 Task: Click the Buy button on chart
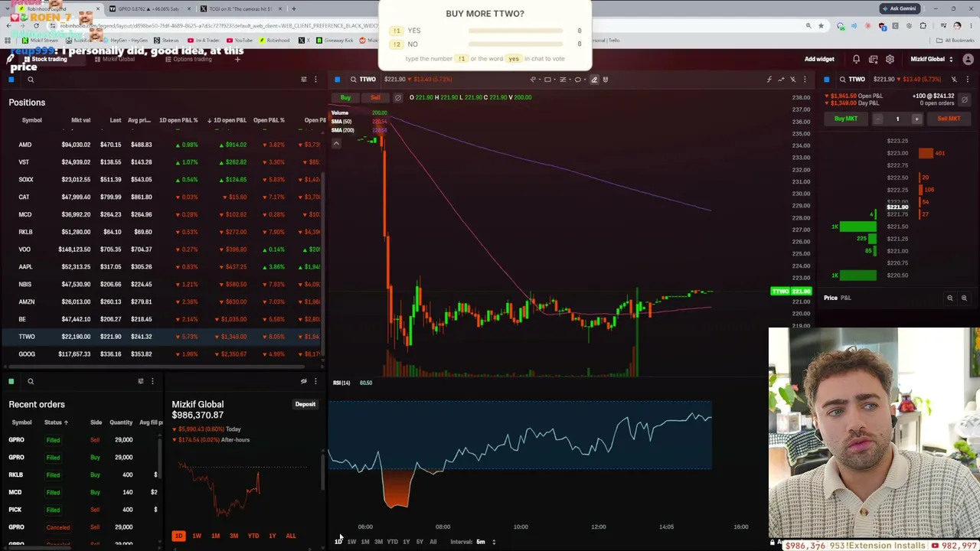[345, 98]
